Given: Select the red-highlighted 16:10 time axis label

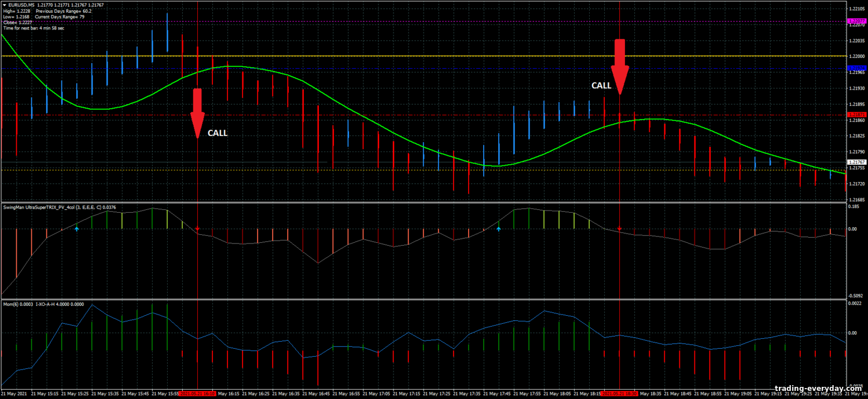Looking at the screenshot, I should (197, 394).
